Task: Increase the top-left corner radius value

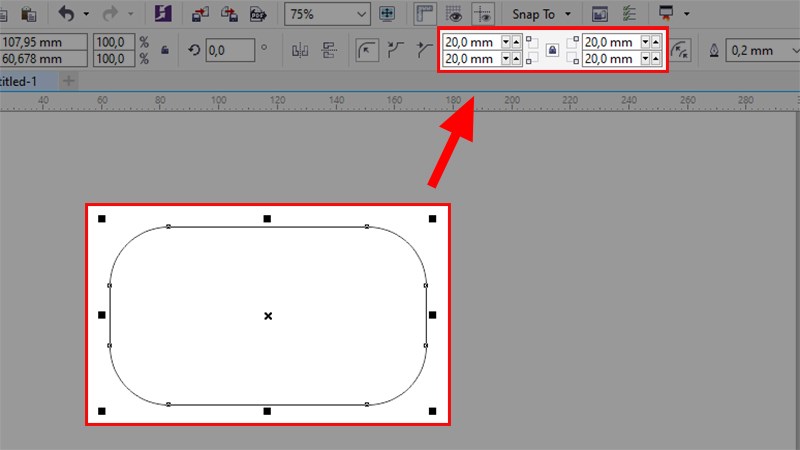Action: pos(516,42)
